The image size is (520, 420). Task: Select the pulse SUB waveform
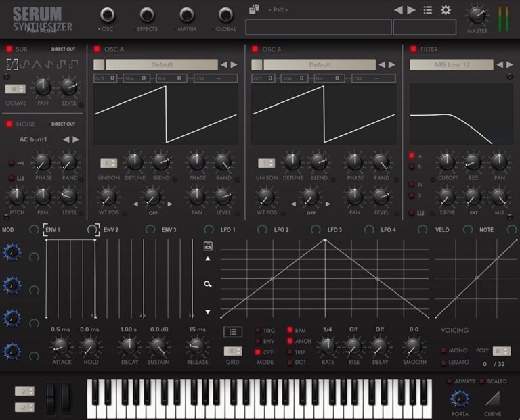coord(73,64)
